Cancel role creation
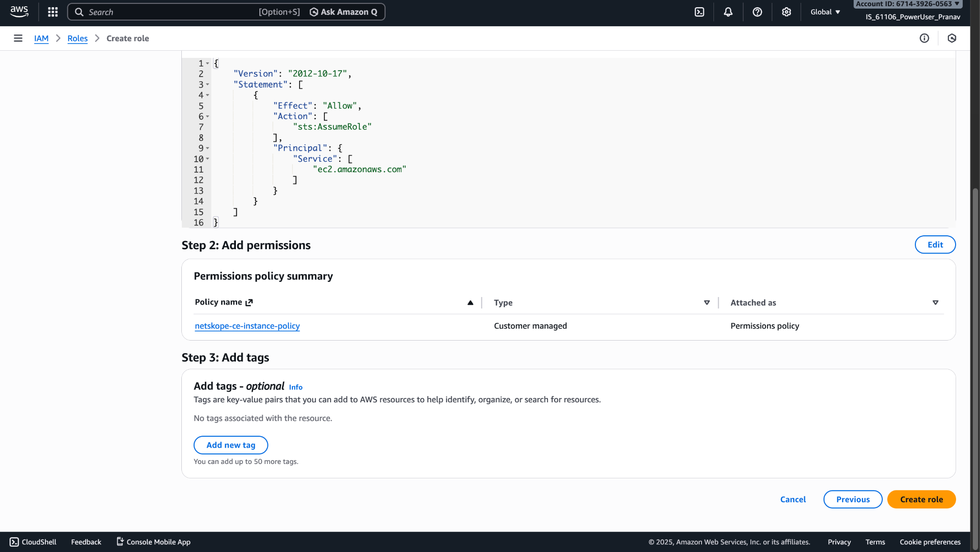The height and width of the screenshot is (552, 980). coord(793,499)
